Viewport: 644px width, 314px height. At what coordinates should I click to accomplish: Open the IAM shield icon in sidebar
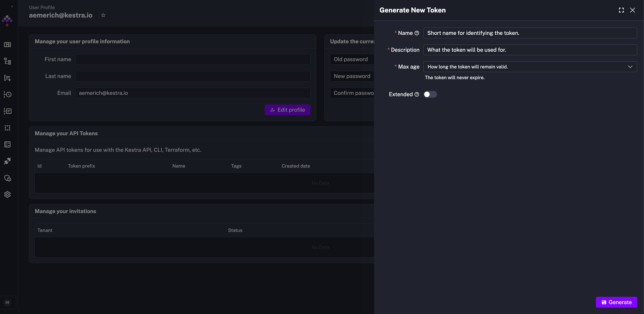pyautogui.click(x=7, y=178)
